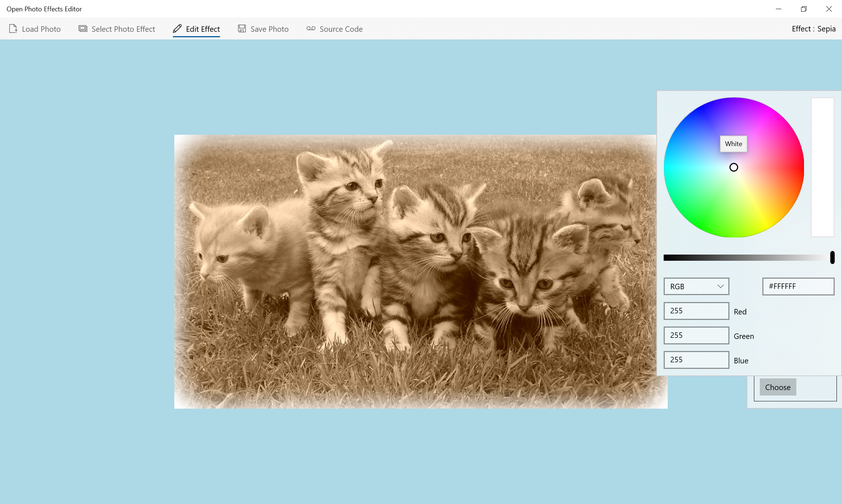Click the color wheel selector circle

pos(733,167)
